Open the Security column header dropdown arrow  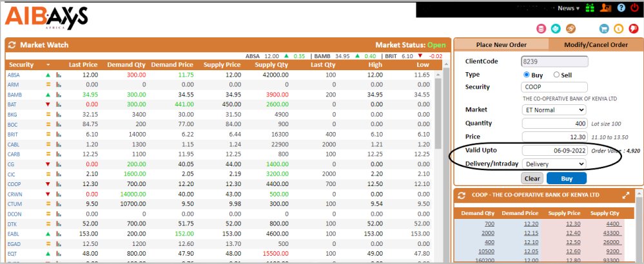(48, 65)
